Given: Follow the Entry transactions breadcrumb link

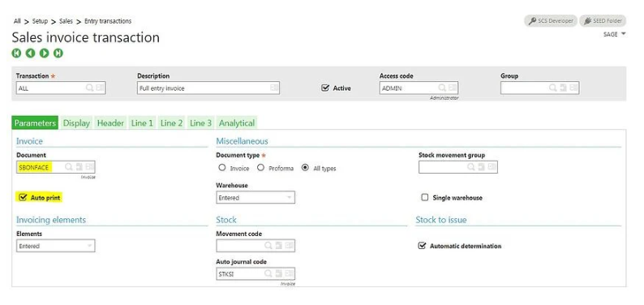Looking at the screenshot, I should [108, 21].
